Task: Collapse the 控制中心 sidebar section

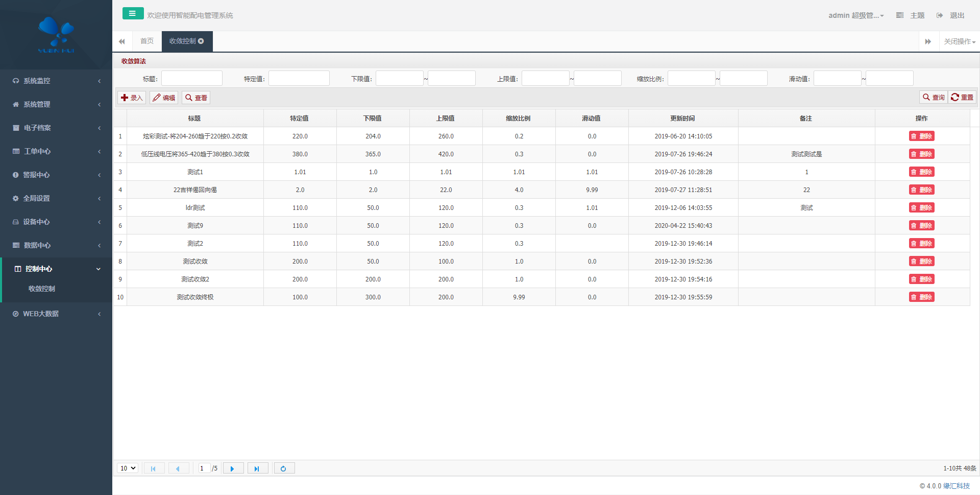Action: pyautogui.click(x=56, y=269)
